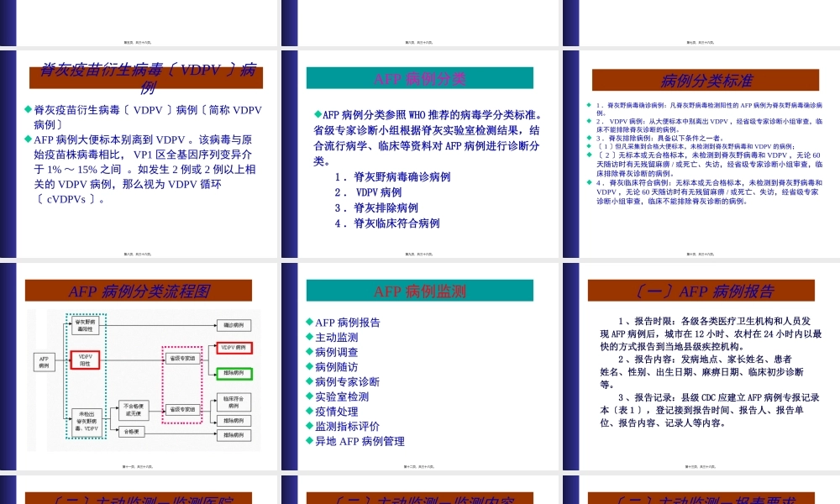
Task: Click the '确诊病例' flowchart box
Action: pyautogui.click(x=234, y=325)
